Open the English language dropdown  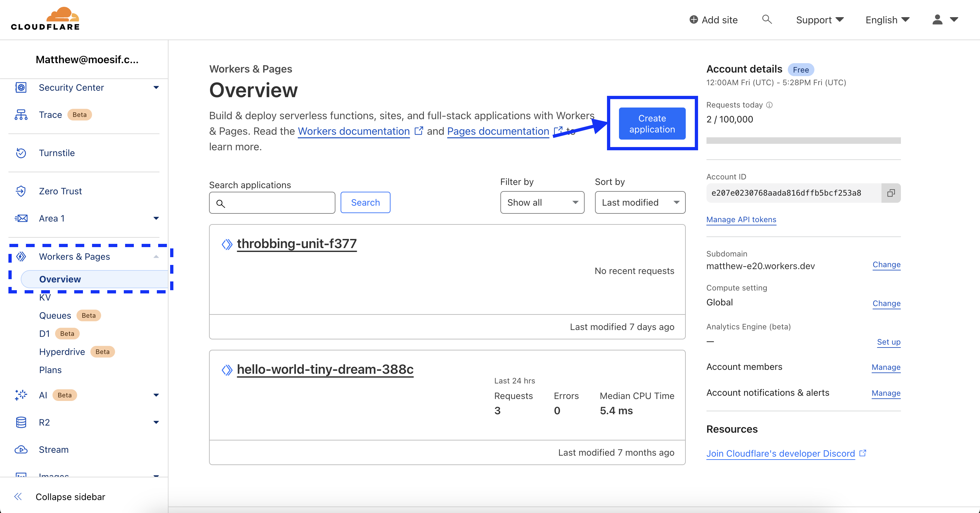coord(887,19)
